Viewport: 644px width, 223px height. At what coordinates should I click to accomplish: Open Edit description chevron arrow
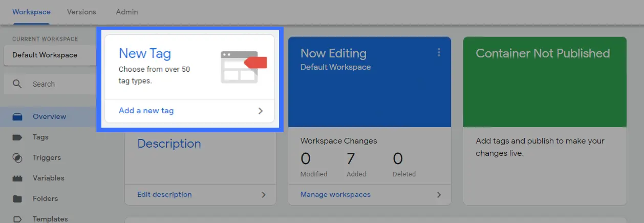pos(264,195)
